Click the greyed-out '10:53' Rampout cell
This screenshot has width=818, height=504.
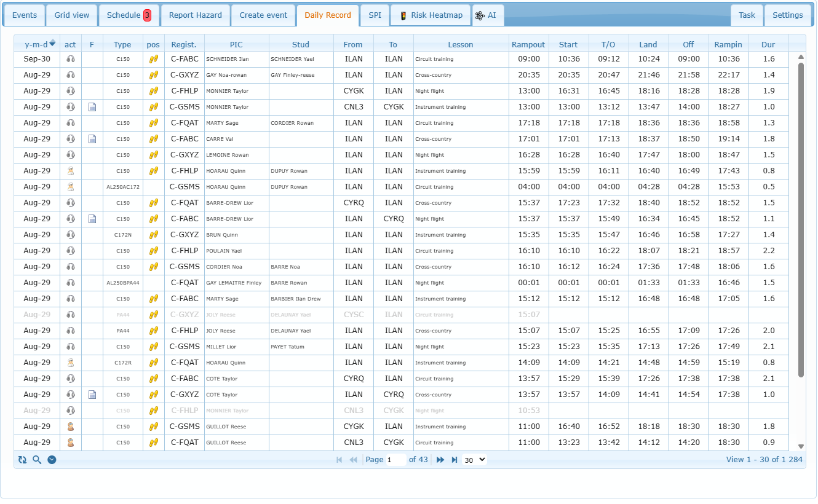(529, 411)
